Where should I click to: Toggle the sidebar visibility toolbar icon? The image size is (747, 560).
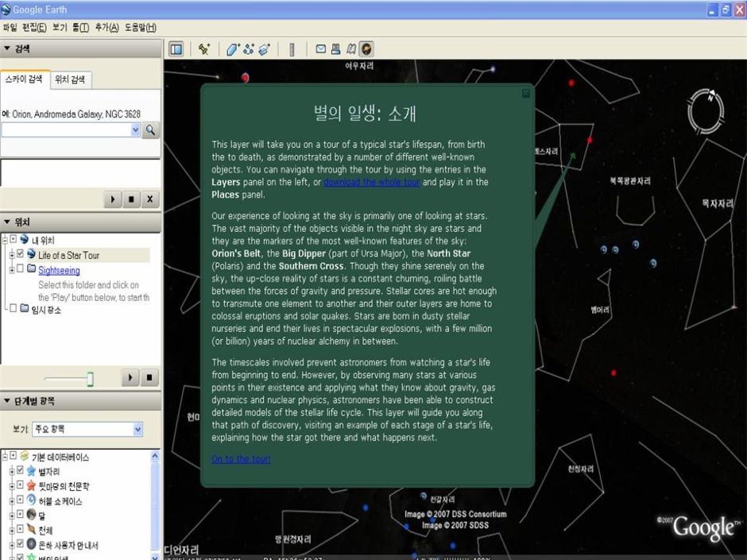coord(176,49)
